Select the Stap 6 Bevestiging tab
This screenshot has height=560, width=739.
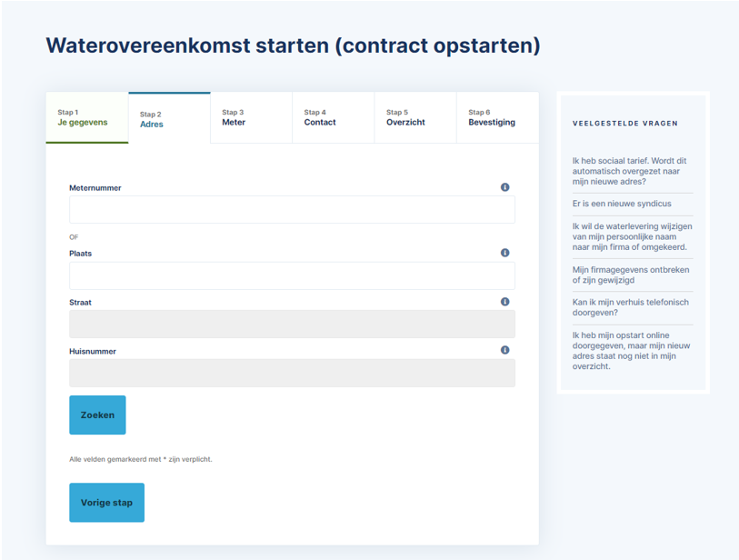498,118
